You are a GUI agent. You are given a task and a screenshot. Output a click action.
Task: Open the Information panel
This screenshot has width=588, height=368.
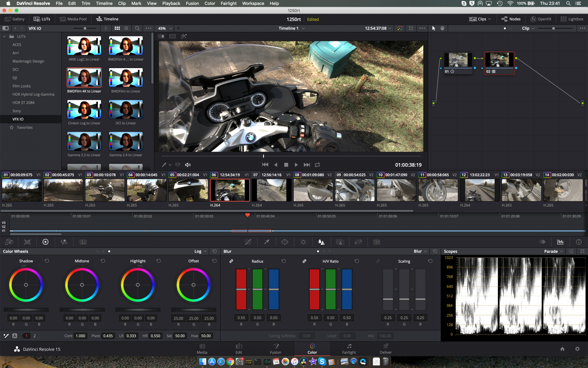tap(579, 242)
